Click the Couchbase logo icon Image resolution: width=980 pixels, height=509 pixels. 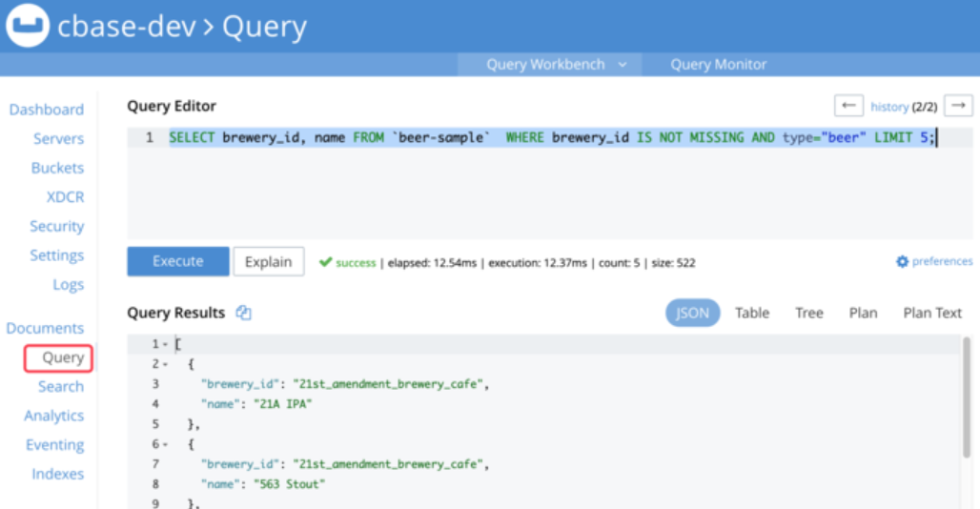28,25
